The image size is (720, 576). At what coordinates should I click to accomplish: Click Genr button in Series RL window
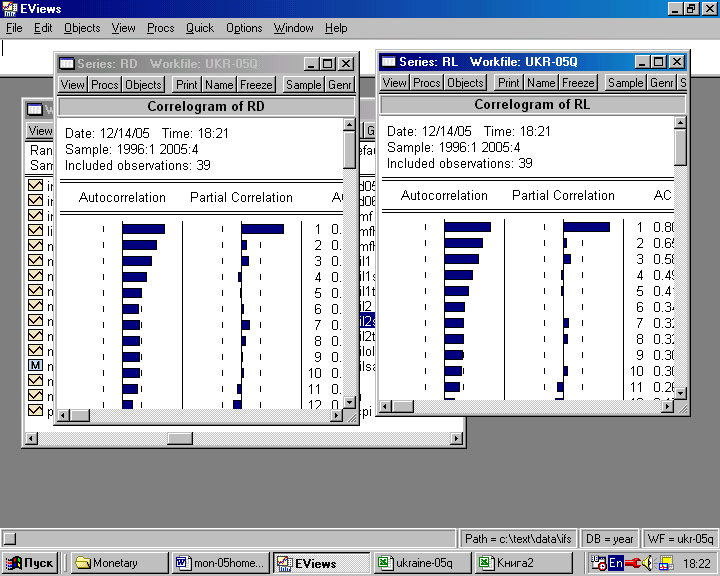[662, 83]
